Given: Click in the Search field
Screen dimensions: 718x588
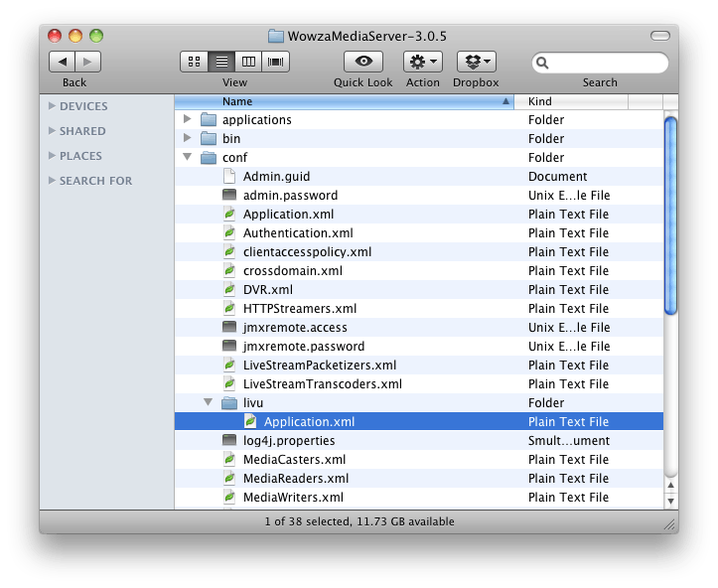Looking at the screenshot, I should coord(607,63).
